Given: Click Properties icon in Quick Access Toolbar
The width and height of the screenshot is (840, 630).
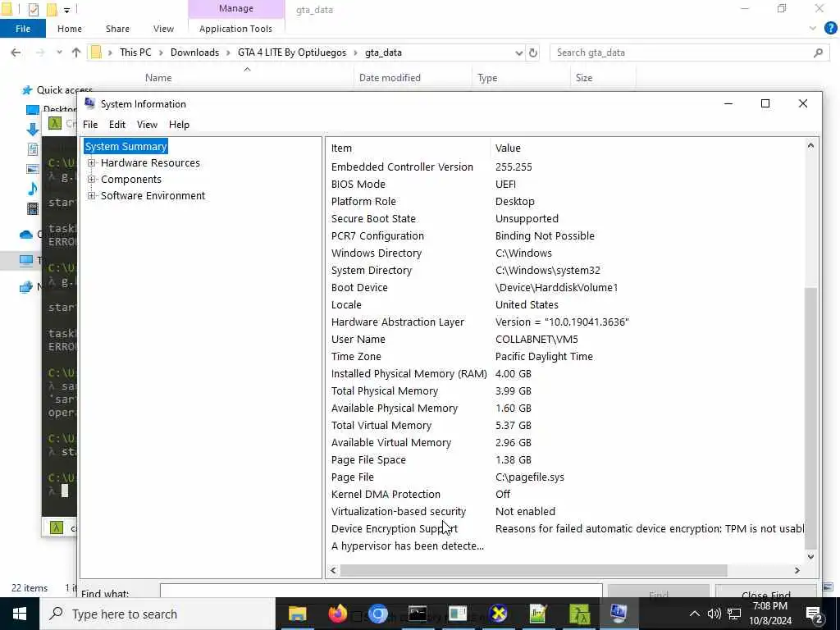Looking at the screenshot, I should [33, 9].
